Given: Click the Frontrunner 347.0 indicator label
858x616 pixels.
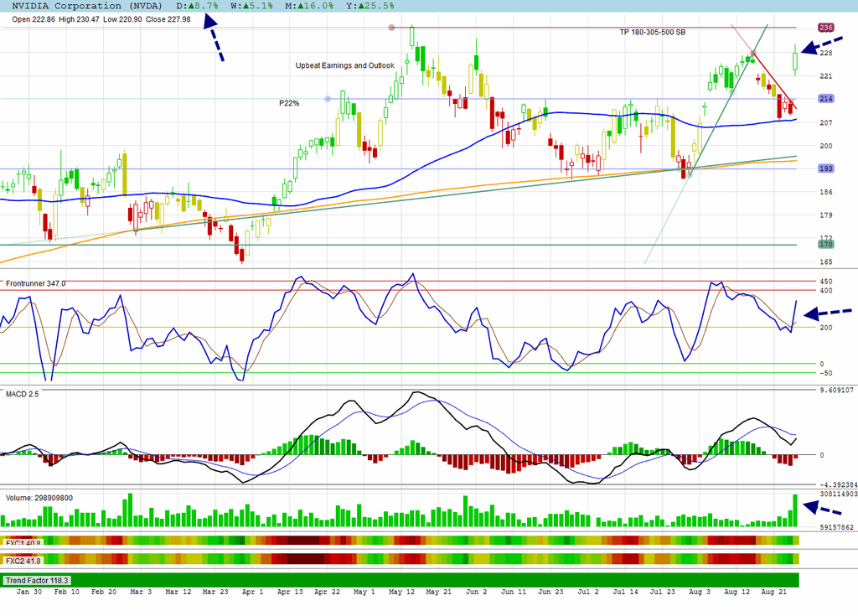Looking at the screenshot, I should 35,283.
